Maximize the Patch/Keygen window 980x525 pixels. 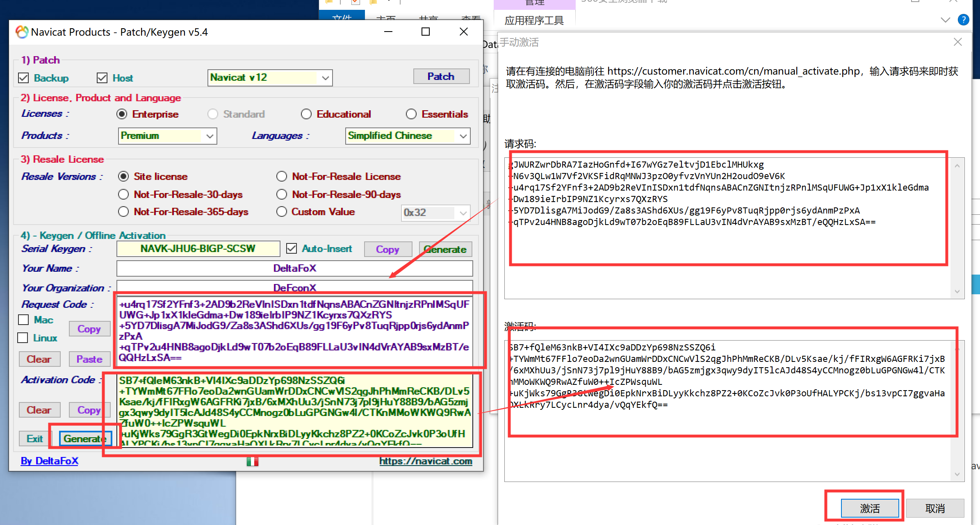pos(426,32)
